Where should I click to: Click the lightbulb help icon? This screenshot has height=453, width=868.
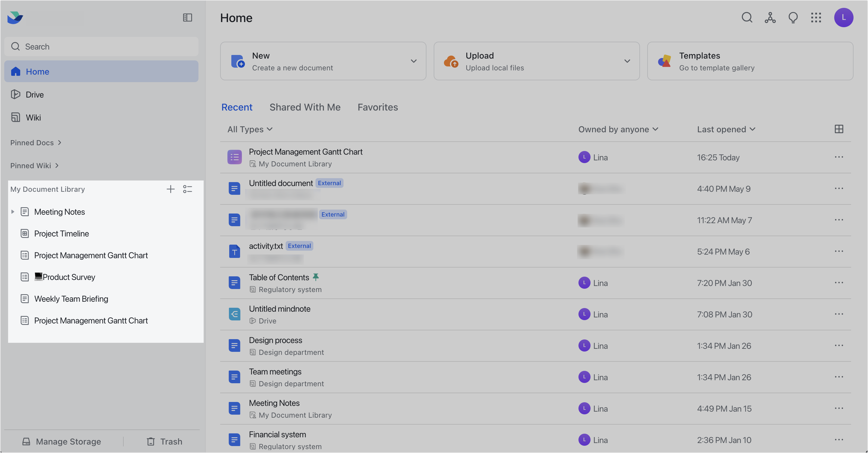click(x=793, y=18)
